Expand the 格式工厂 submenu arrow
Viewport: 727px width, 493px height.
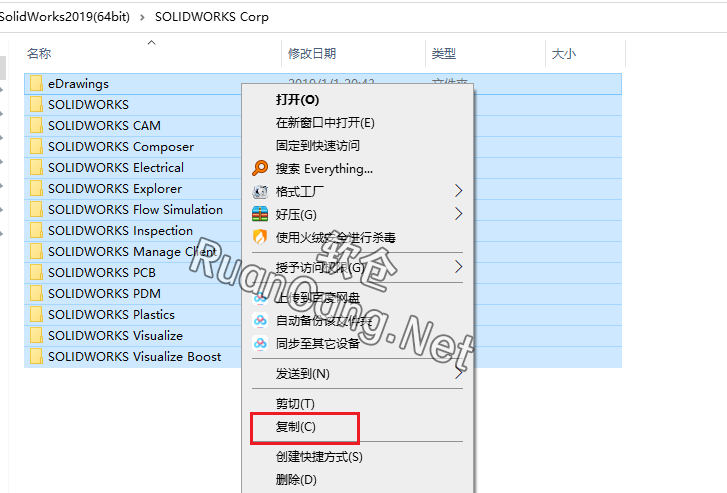[459, 190]
